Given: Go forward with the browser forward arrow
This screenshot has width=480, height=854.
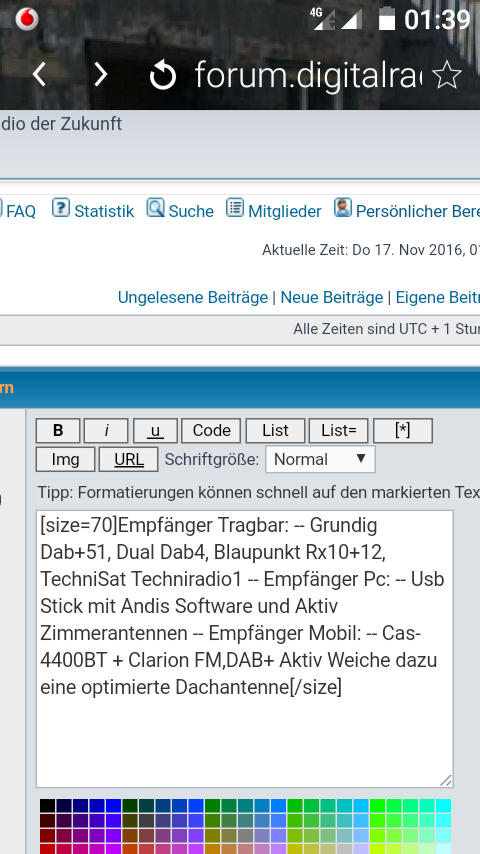Looking at the screenshot, I should [100, 74].
